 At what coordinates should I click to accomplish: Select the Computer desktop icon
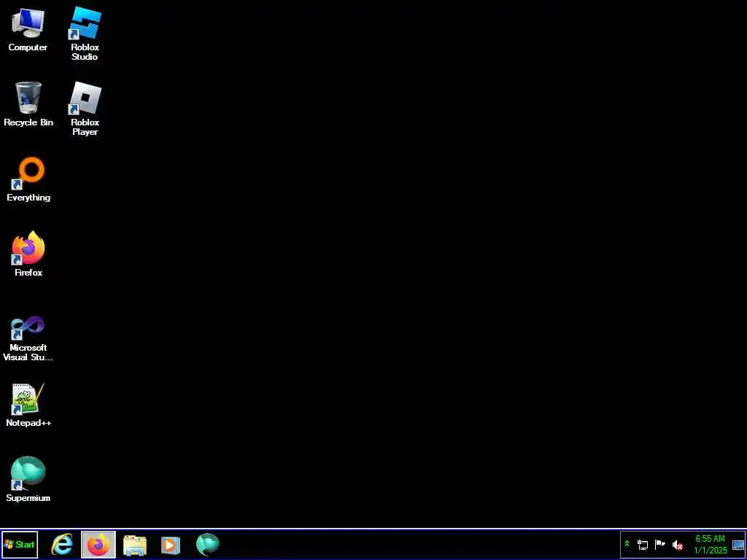(28, 29)
